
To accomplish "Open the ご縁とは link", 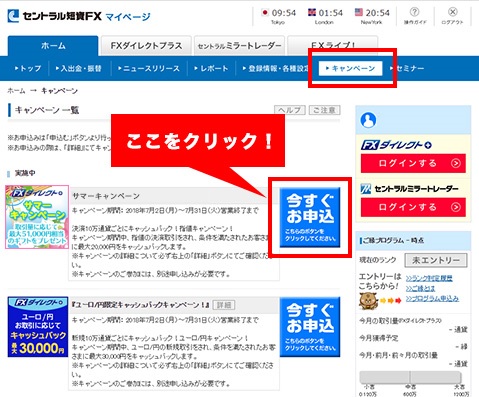I will coord(420,288).
